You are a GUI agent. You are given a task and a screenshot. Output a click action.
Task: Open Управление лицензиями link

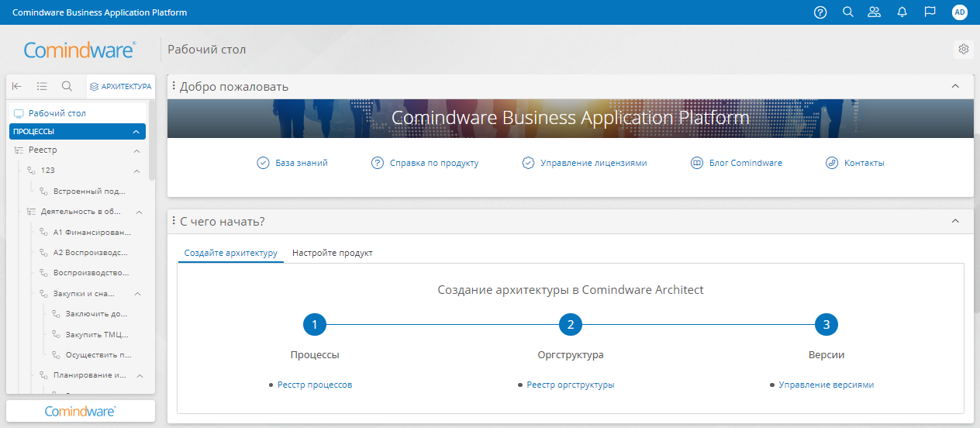coord(593,163)
